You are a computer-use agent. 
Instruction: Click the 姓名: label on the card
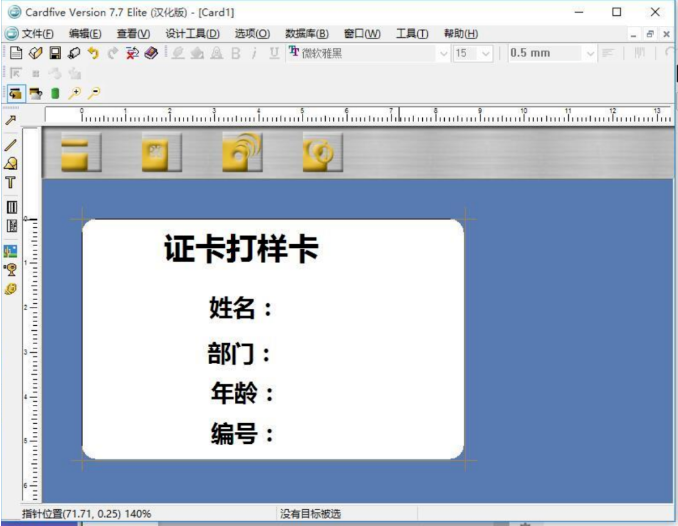coord(241,308)
